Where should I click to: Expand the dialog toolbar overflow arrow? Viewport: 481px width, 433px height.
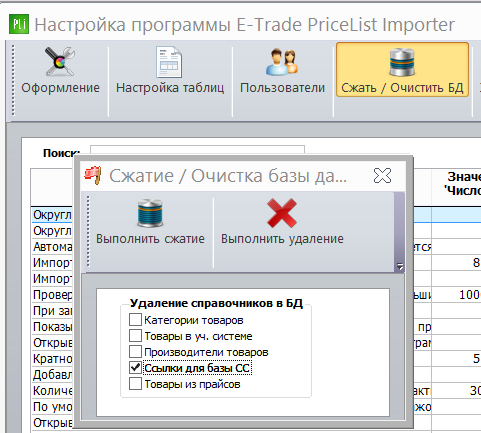pyautogui.click(x=400, y=266)
